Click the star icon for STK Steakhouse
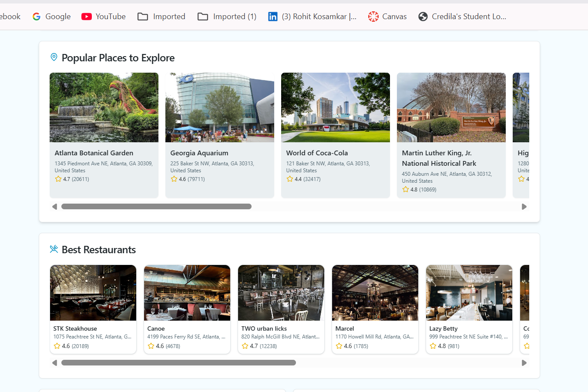 pos(57,346)
